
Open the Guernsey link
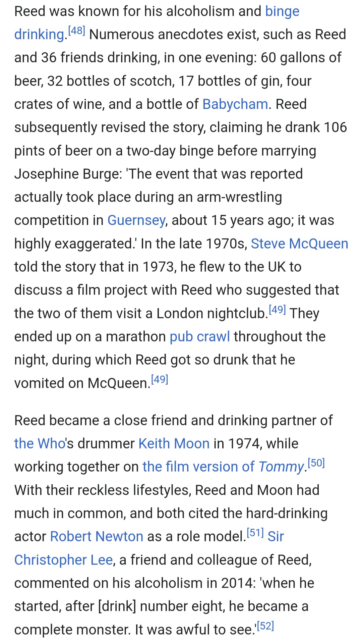[x=136, y=221]
